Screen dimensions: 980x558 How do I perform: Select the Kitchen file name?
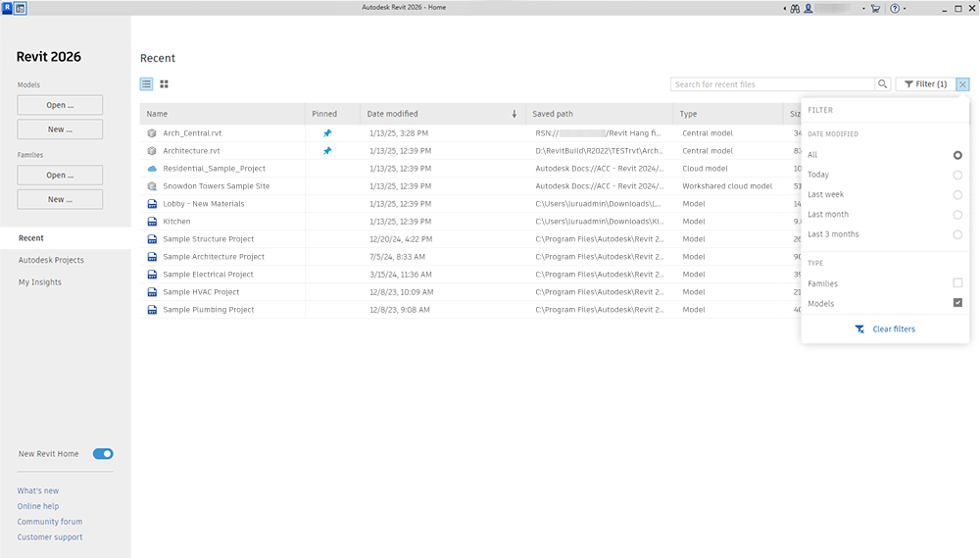point(176,222)
